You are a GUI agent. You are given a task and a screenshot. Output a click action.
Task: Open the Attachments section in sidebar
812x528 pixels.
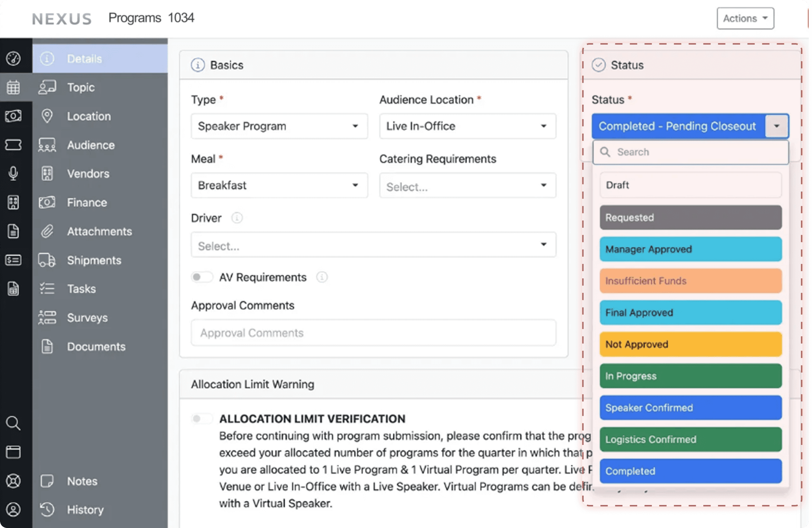click(x=99, y=231)
